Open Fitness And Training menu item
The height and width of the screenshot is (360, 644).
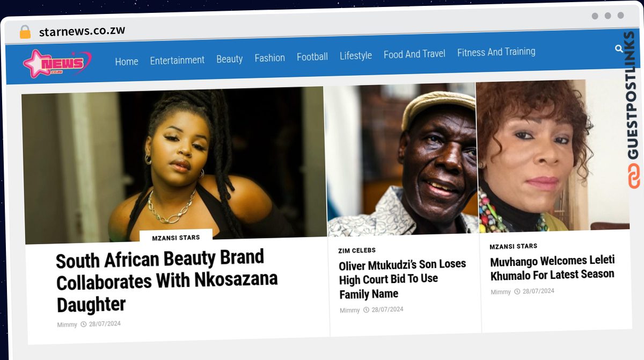[496, 52]
